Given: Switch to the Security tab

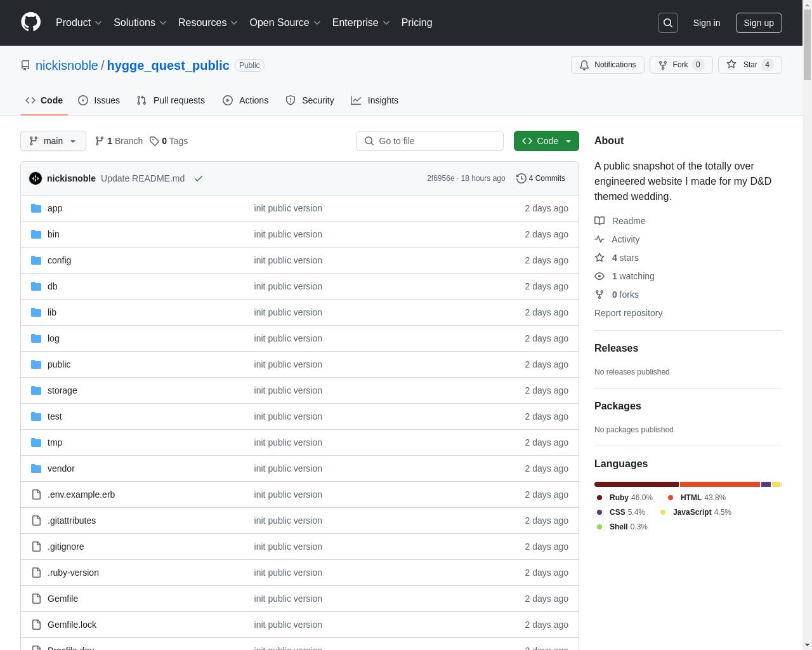Looking at the screenshot, I should pos(310,100).
